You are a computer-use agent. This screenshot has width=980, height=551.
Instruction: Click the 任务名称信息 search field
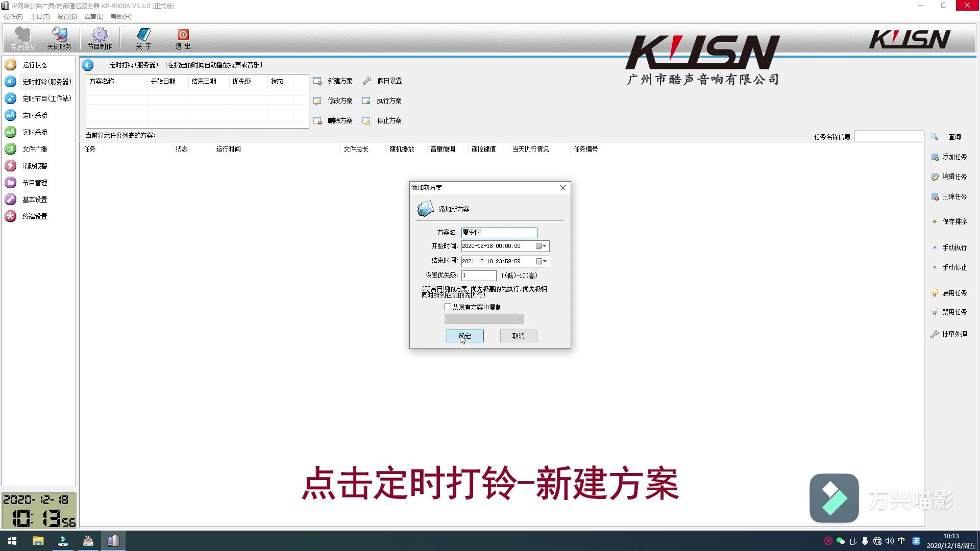[889, 136]
